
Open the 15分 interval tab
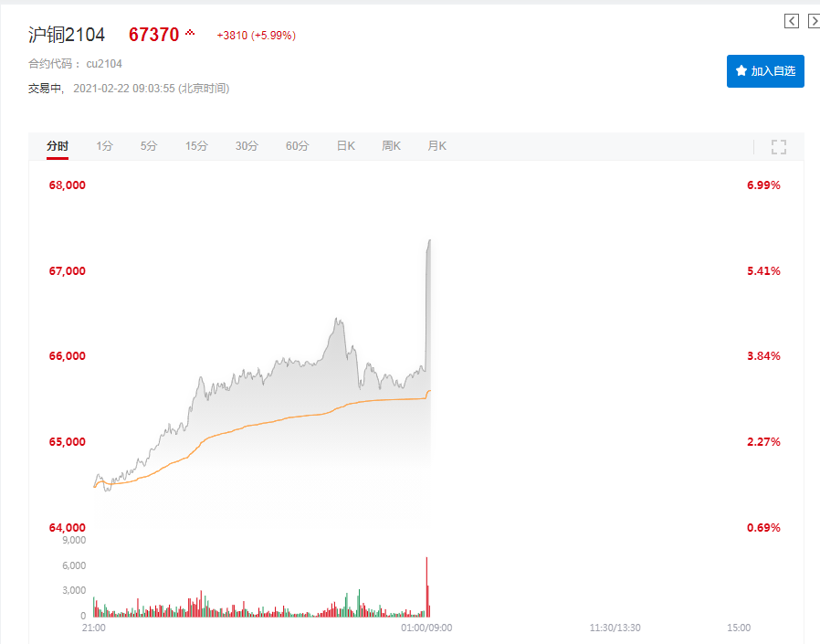click(196, 146)
